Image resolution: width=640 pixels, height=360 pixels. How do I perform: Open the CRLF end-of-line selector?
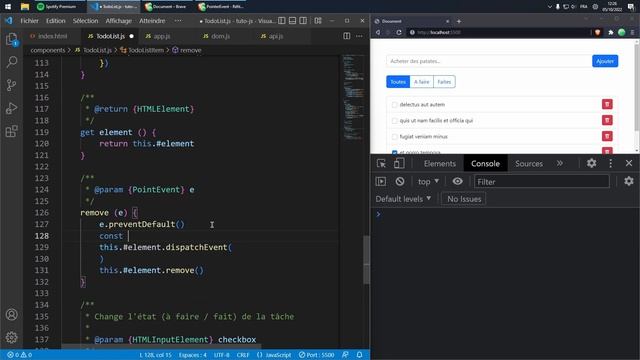click(243, 355)
